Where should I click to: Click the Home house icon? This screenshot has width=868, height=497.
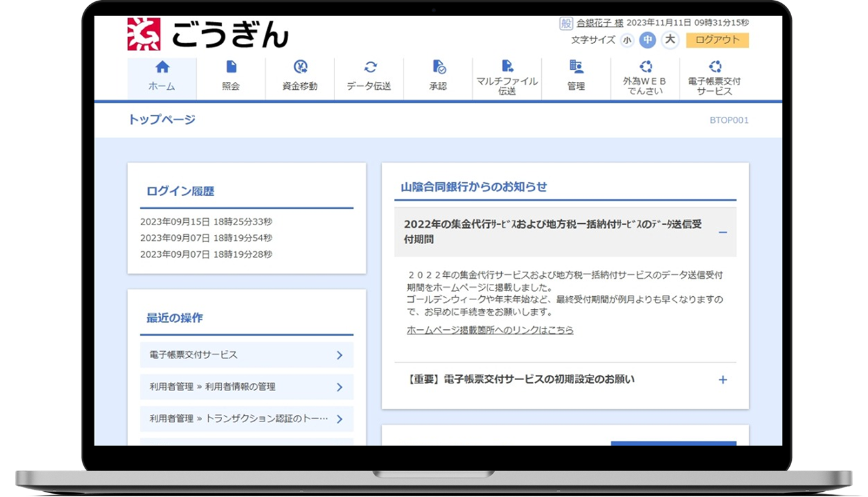[162, 67]
